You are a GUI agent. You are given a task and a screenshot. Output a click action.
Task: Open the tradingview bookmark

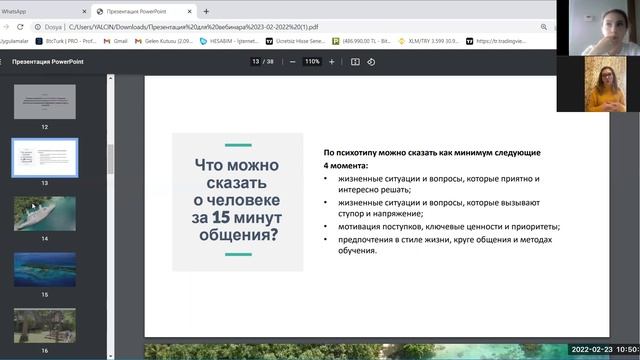coord(496,41)
